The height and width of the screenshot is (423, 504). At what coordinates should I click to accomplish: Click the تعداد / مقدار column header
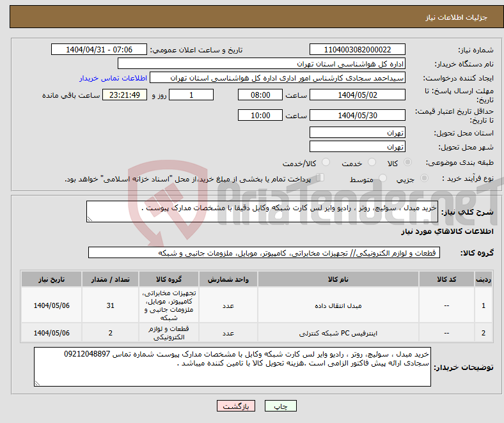(x=110, y=279)
